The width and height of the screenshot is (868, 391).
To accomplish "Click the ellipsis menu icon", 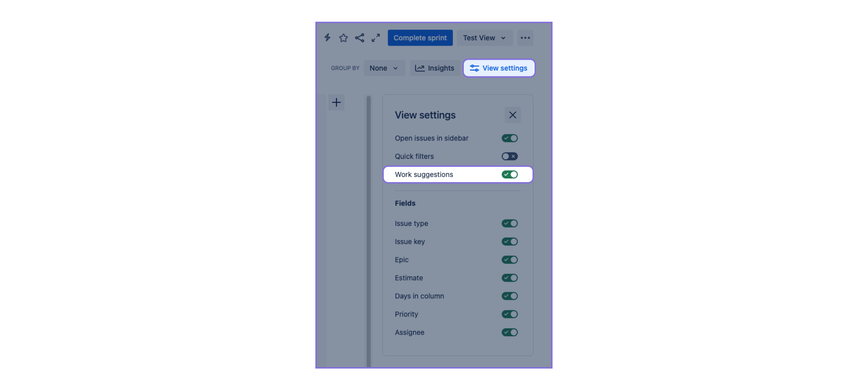I will (526, 38).
